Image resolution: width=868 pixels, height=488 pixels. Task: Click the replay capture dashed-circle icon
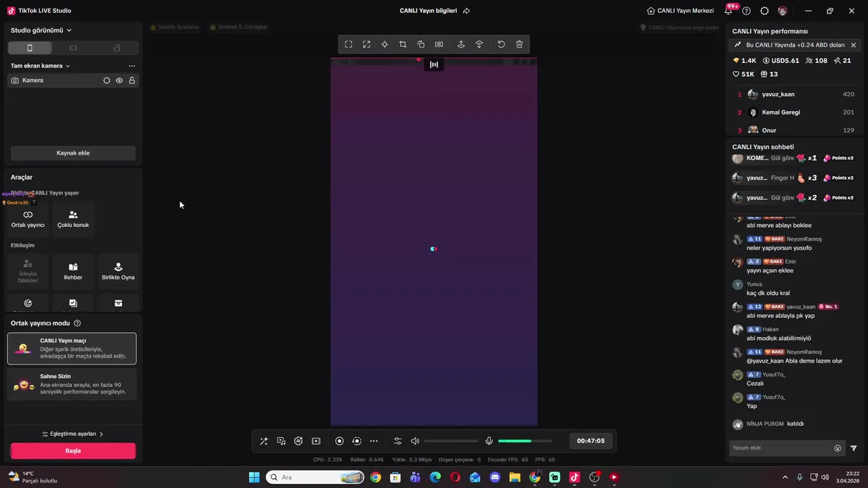click(357, 441)
